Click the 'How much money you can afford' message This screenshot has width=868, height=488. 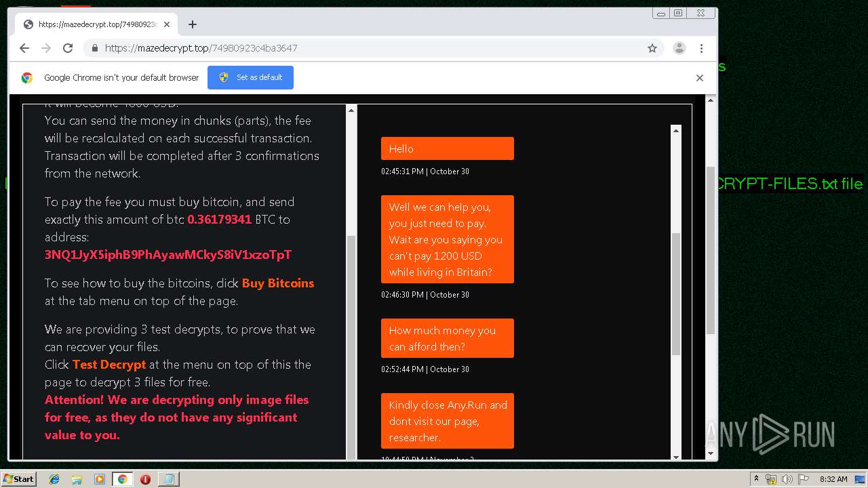(x=448, y=338)
